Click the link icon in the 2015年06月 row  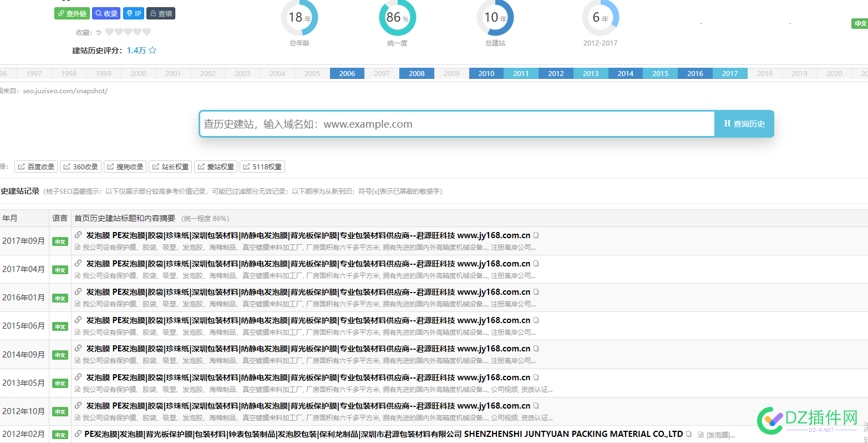[x=78, y=320]
